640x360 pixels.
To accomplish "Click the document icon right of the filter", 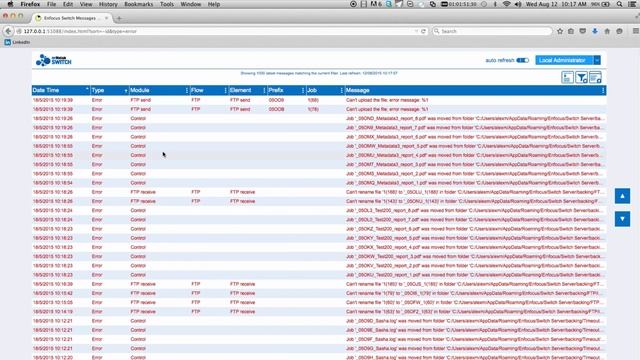I will coord(595,77).
